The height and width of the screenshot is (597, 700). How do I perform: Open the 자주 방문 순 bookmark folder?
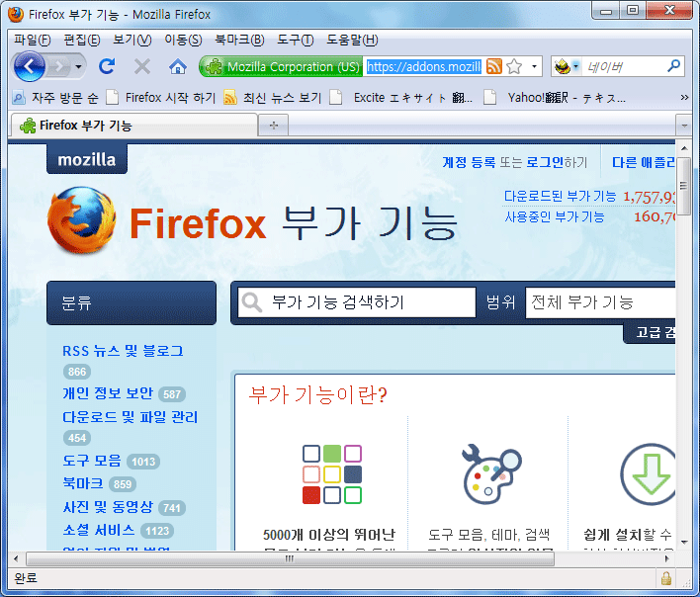click(55, 98)
